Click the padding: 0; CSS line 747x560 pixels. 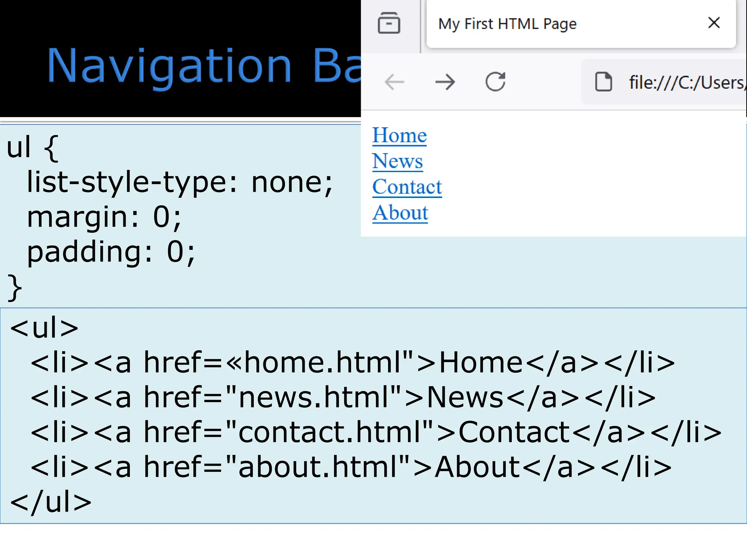click(111, 252)
